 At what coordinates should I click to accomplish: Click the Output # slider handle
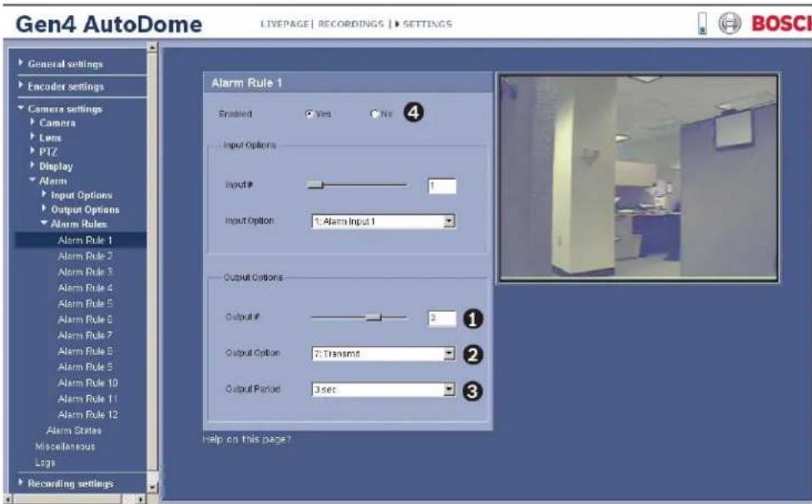[374, 317]
